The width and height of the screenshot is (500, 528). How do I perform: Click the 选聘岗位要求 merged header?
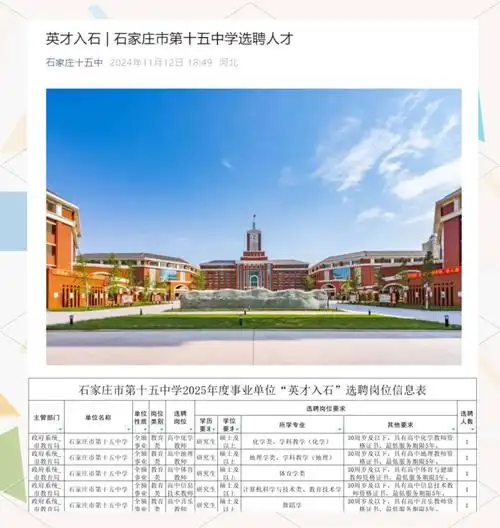point(326,408)
